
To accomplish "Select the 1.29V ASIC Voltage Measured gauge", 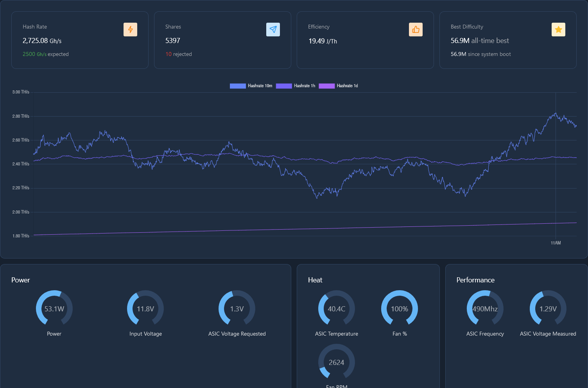I will [548, 309].
